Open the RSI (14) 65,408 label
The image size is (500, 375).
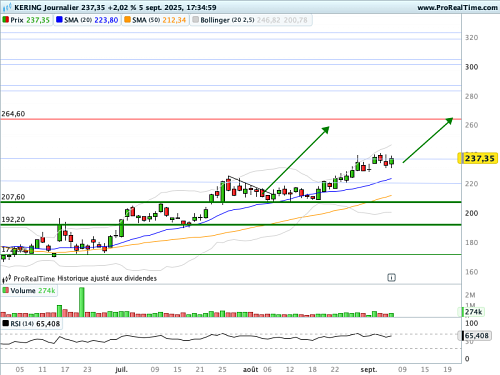coord(31,324)
